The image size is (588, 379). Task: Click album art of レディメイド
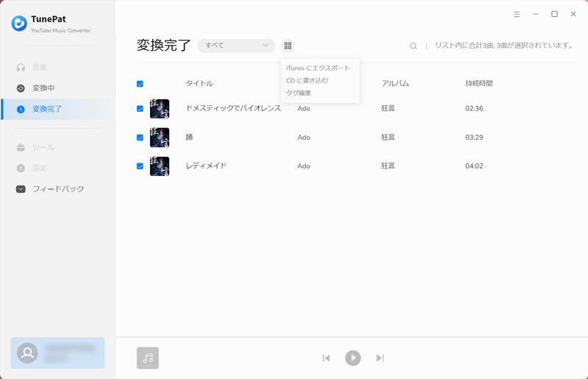(159, 166)
